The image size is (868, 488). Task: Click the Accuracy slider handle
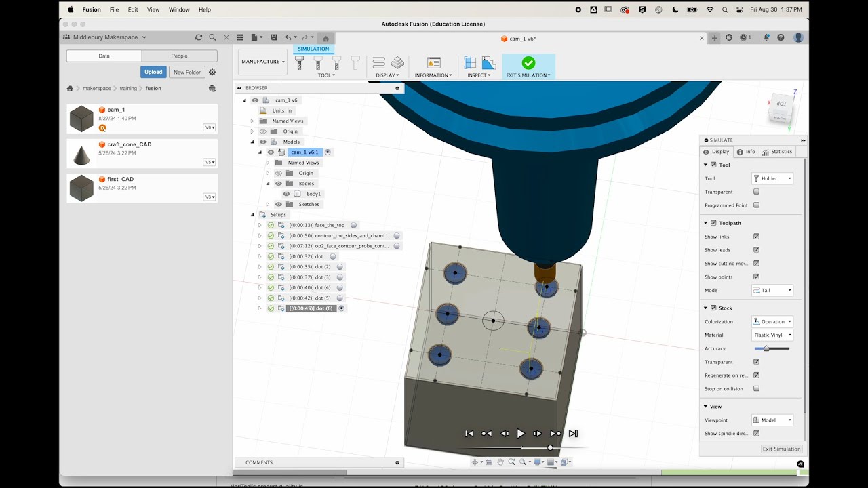coord(766,348)
